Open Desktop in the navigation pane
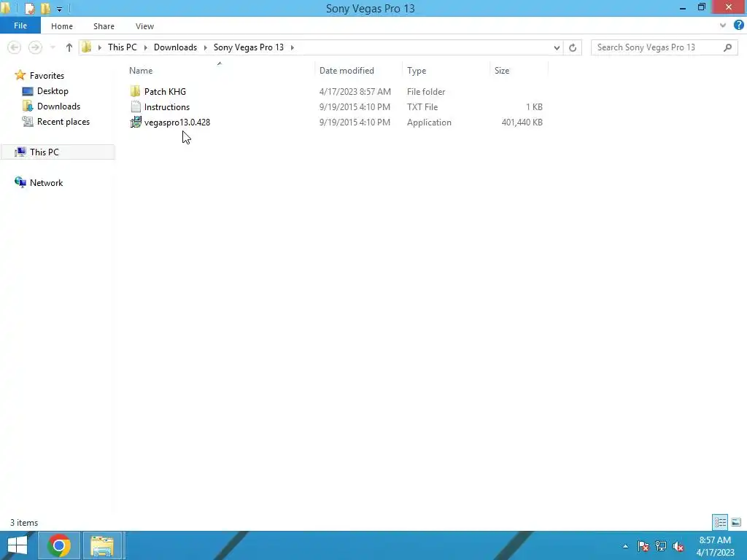This screenshot has width=747, height=560. (x=53, y=91)
